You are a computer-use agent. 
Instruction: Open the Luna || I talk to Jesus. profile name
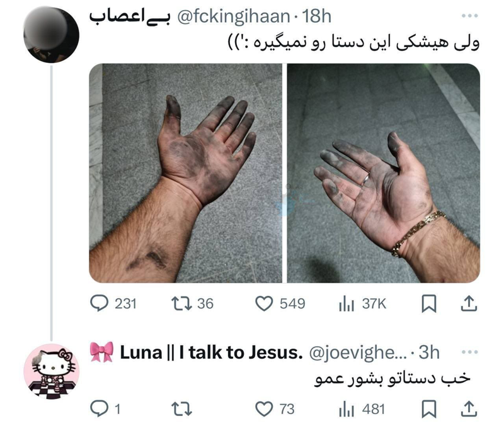(211, 352)
